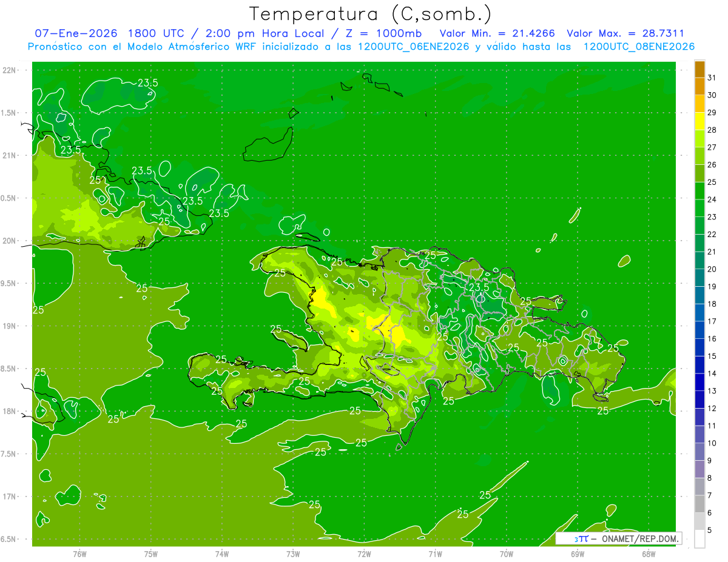
Task: Click the '72W' longitude axis label
Action: (x=364, y=554)
